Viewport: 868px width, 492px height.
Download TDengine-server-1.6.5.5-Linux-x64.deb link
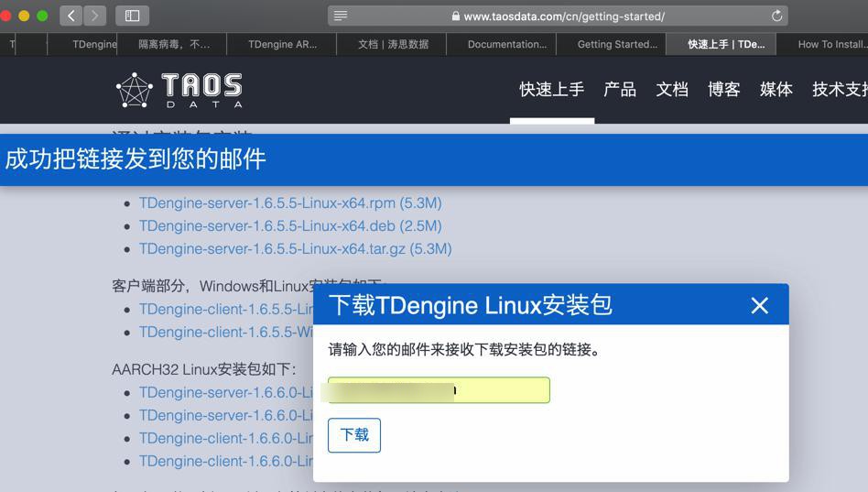click(x=290, y=226)
